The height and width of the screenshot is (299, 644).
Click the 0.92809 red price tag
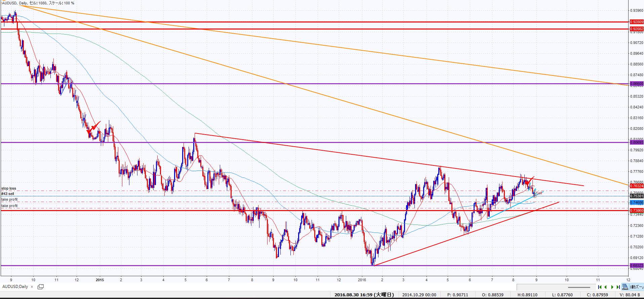tap(636, 22)
